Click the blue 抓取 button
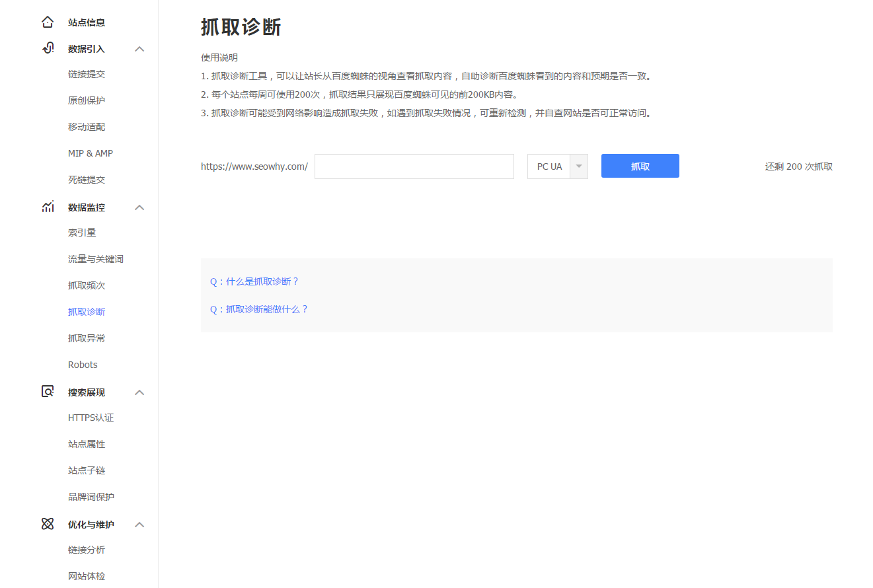 click(639, 166)
